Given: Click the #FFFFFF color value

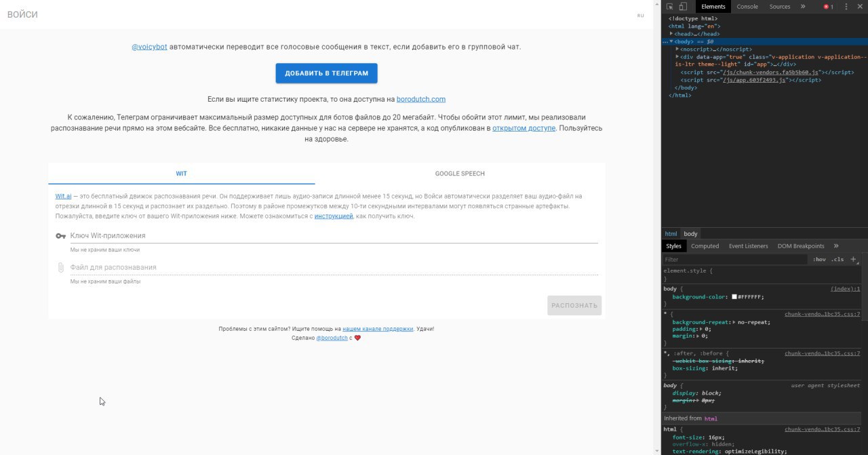Looking at the screenshot, I should 750,297.
